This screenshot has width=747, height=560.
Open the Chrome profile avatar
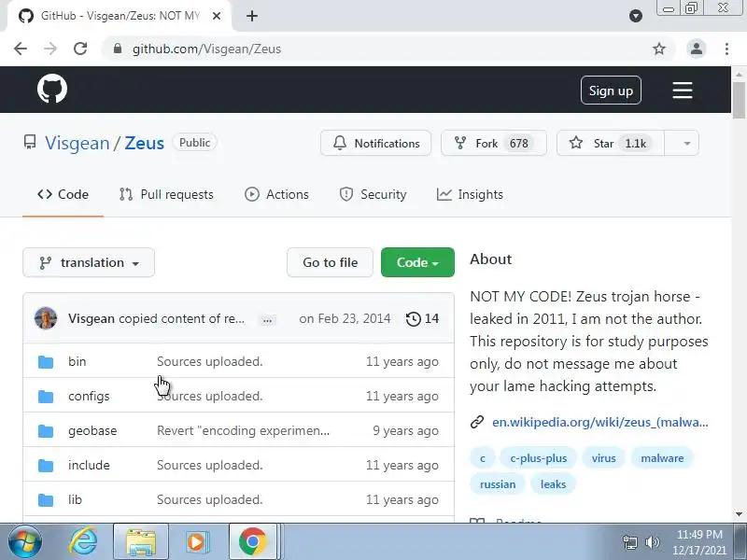(x=696, y=49)
